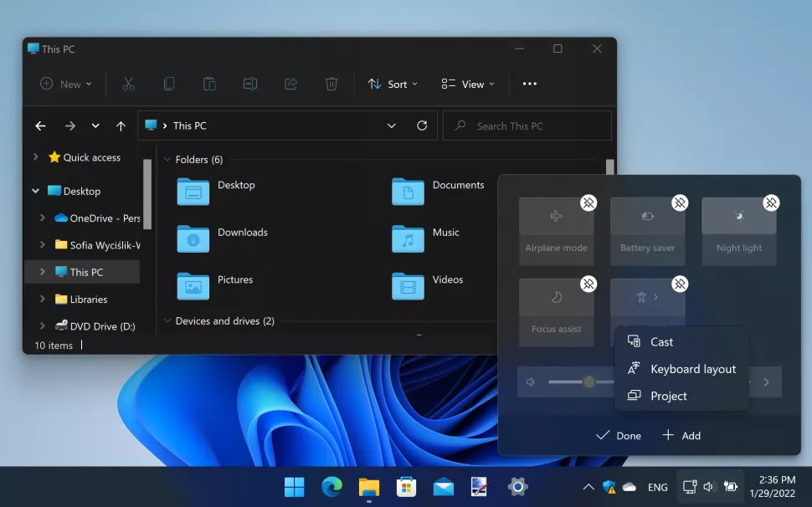The height and width of the screenshot is (507, 812).
Task: Open the three-dots See more menu
Action: pyautogui.click(x=529, y=84)
